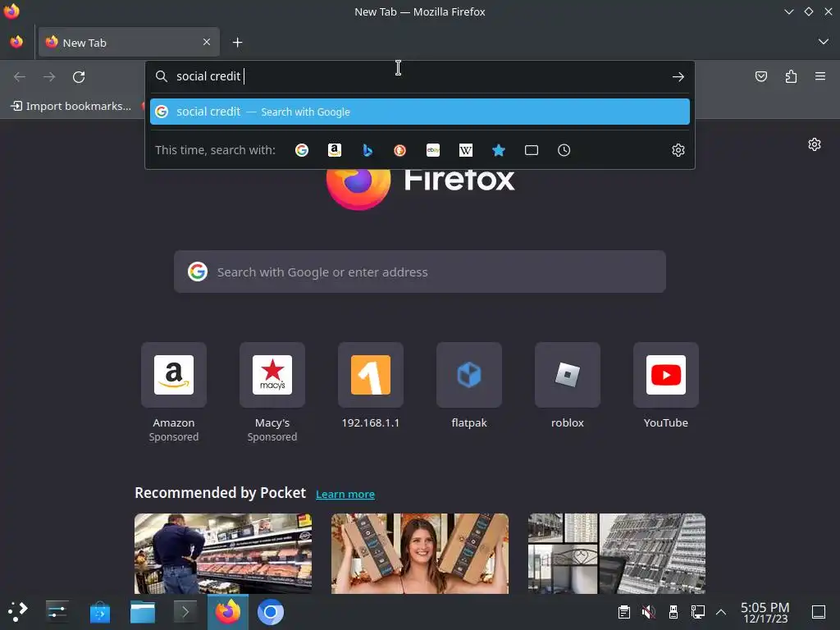
Task: Save to Pocket from the toolbar
Action: 760,76
